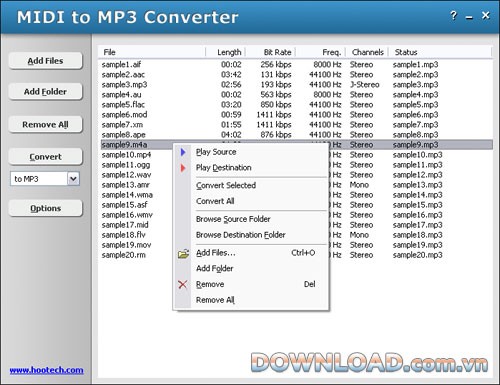Click the J-Stereo channel cell

coord(364,84)
